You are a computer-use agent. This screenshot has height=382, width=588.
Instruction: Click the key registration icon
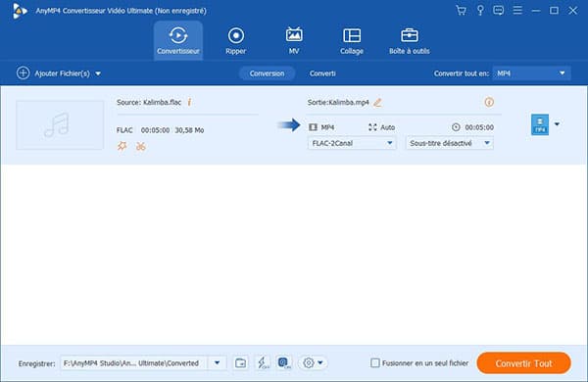[x=480, y=11]
